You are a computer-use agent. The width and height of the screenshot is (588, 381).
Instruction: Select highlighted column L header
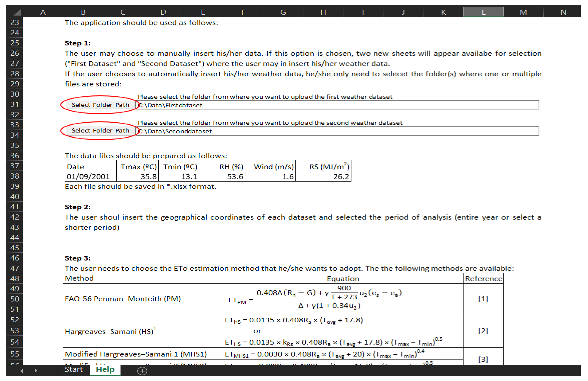click(x=484, y=12)
